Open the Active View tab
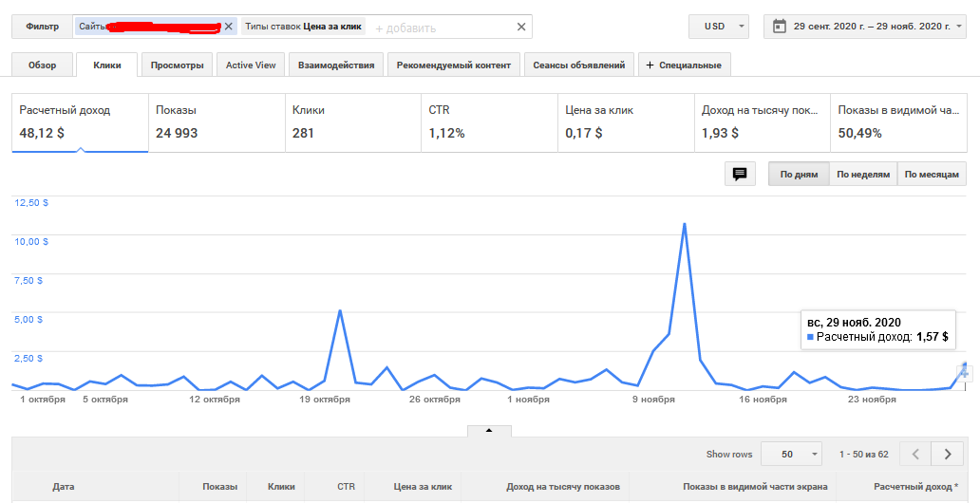Viewport: 980px width, 503px height. click(x=251, y=65)
